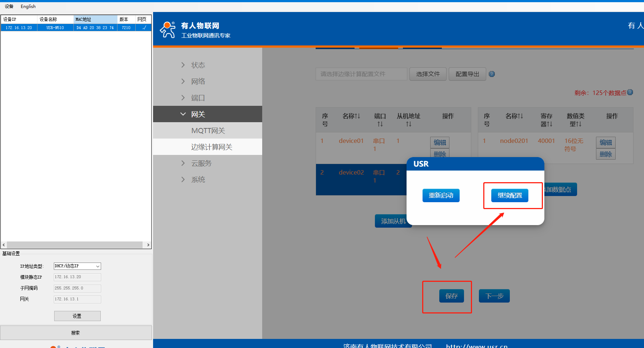Click the USR running-man logo icon

(168, 30)
